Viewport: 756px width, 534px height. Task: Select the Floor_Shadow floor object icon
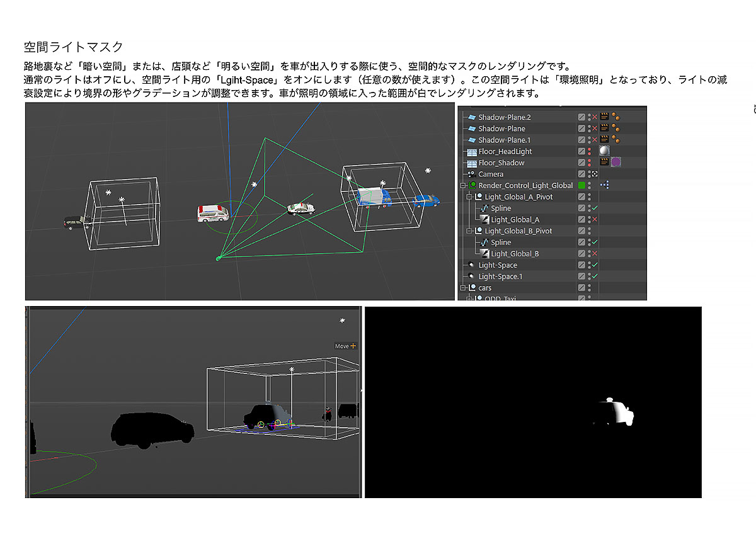(x=471, y=162)
